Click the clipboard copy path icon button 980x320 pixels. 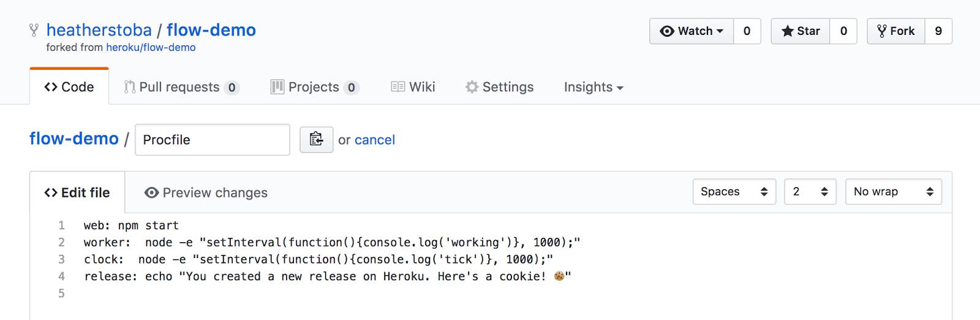click(x=316, y=140)
